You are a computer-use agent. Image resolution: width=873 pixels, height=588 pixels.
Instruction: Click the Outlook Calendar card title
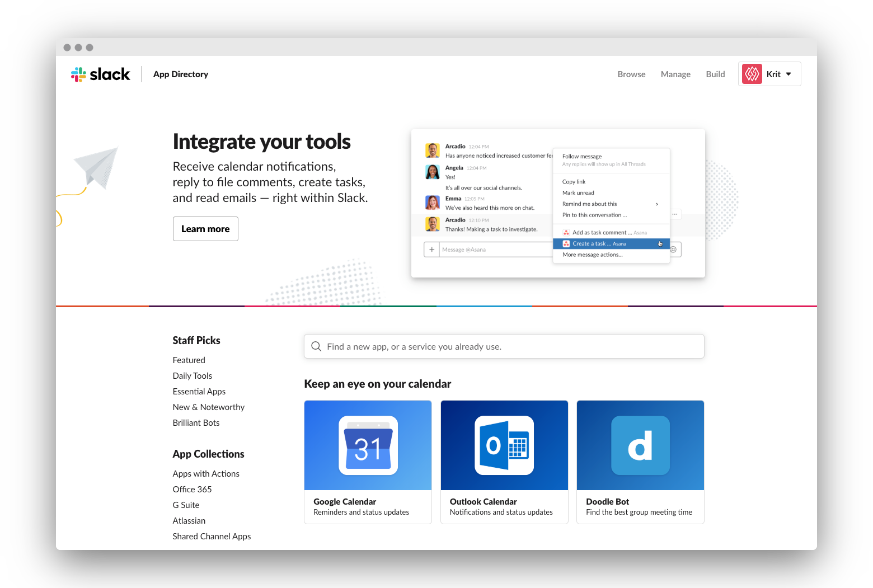484,502
